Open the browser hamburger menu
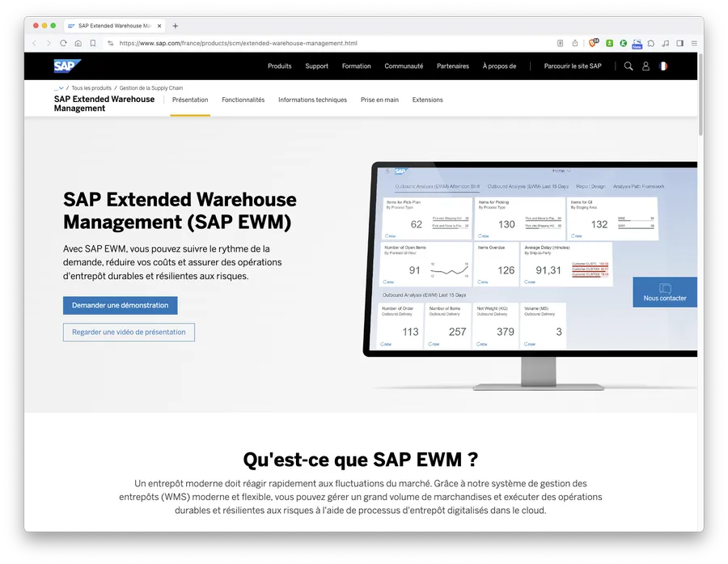The image size is (728, 564). (694, 43)
